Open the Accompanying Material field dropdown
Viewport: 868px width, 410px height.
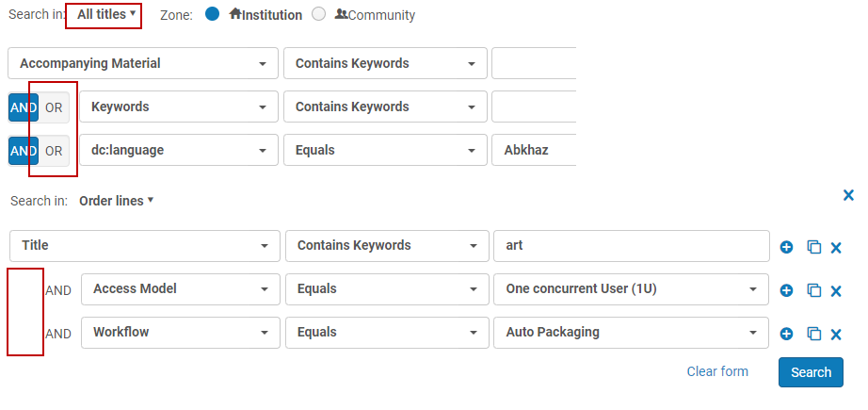coord(142,64)
